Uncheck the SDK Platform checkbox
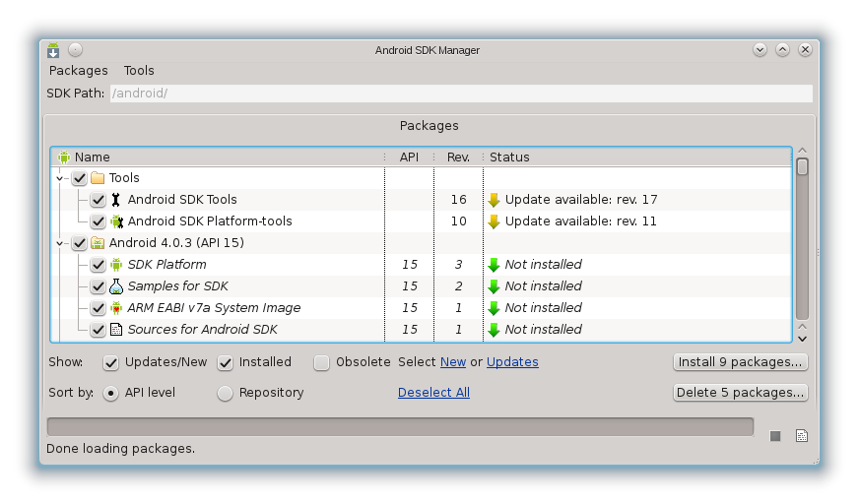 pyautogui.click(x=99, y=265)
